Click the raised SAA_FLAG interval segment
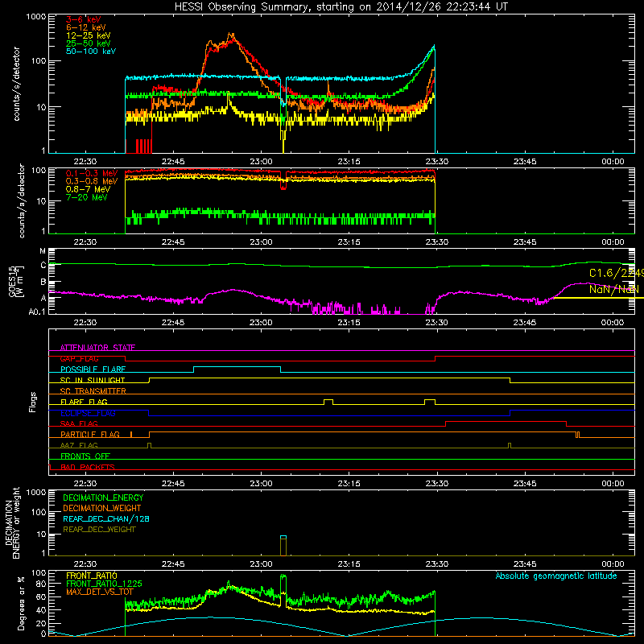This screenshot has height=644, width=644. pyautogui.click(x=506, y=421)
